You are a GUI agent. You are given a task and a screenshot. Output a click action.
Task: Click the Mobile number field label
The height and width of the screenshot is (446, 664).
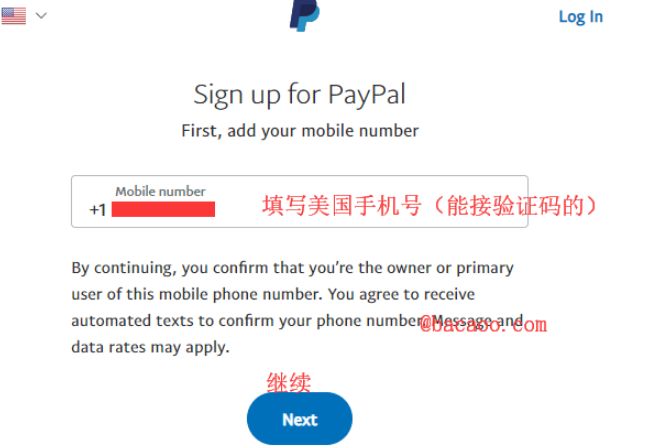pos(160,191)
